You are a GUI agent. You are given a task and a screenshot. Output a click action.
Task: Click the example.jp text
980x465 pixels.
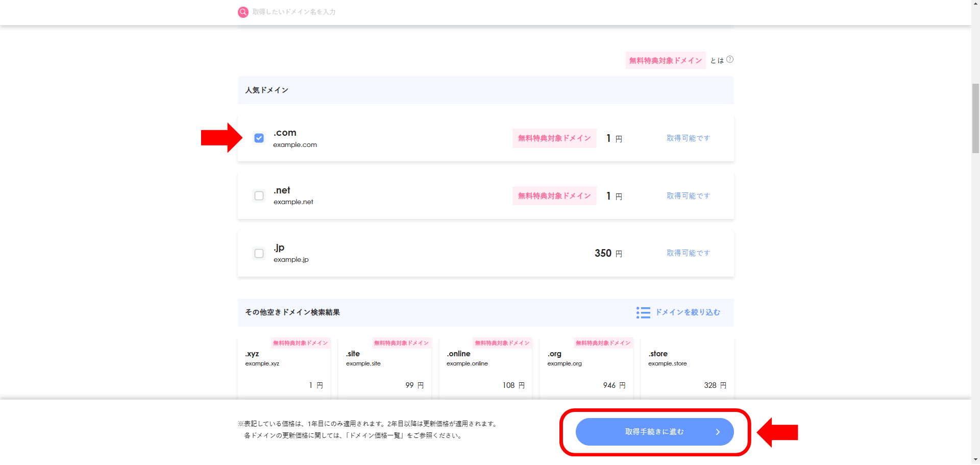[291, 260]
